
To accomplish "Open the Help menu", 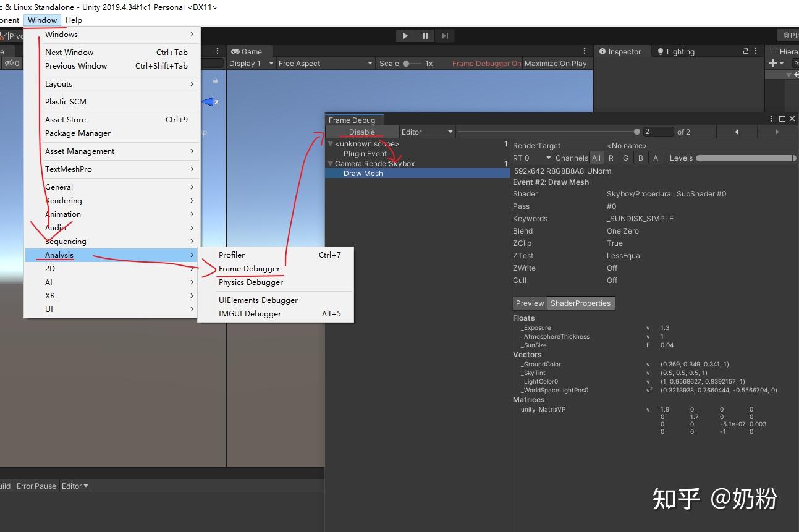I will (74, 20).
